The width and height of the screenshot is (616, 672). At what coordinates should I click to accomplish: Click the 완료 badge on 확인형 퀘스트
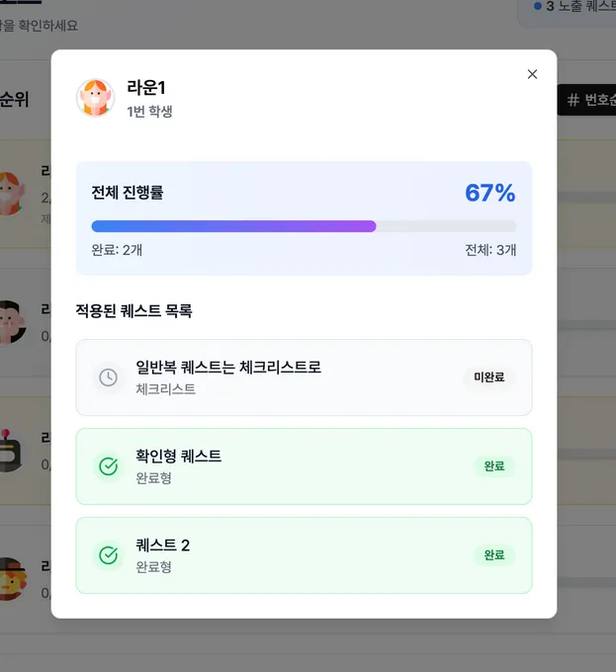[x=493, y=466]
